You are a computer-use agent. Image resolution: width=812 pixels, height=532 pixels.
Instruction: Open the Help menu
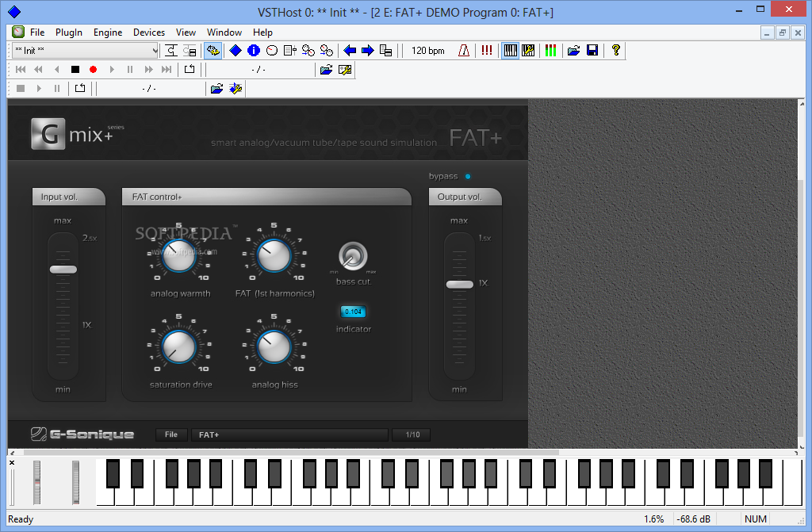tap(262, 33)
